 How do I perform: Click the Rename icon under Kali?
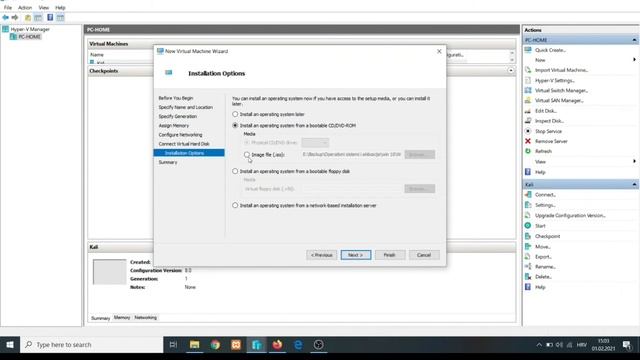point(528,267)
